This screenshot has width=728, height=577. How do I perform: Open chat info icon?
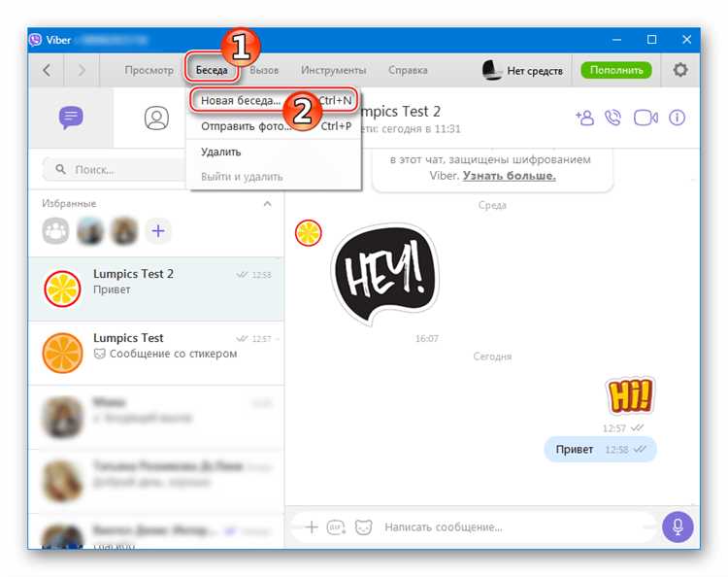[x=677, y=118]
